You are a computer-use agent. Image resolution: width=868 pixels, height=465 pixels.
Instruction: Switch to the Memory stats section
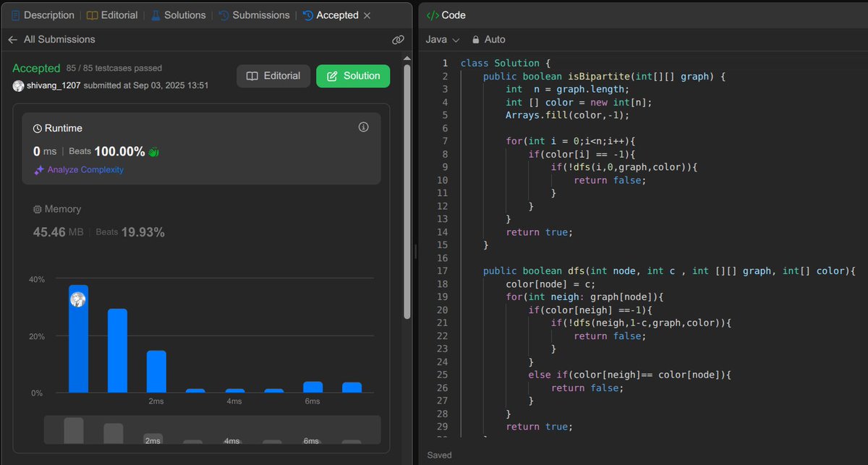[57, 209]
